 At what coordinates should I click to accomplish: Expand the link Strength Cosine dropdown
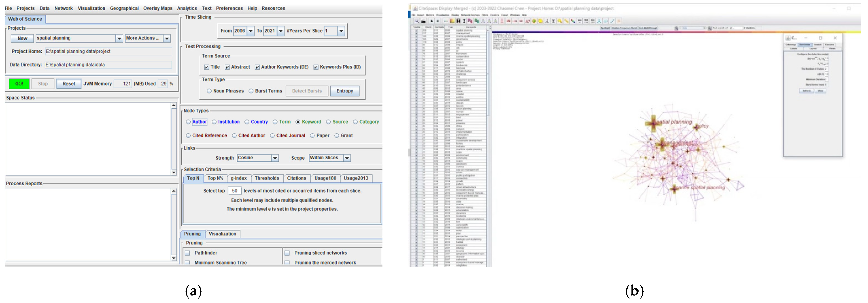click(275, 158)
